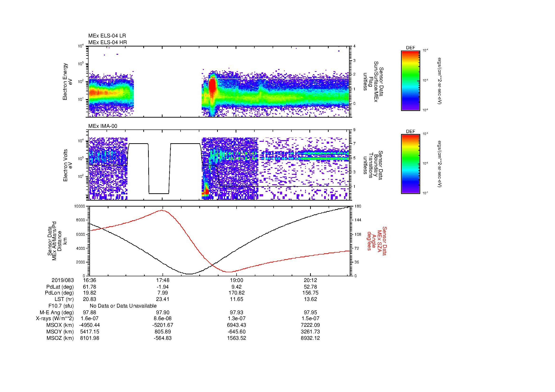
Task: Click LST value 23.41
Action: (163, 299)
